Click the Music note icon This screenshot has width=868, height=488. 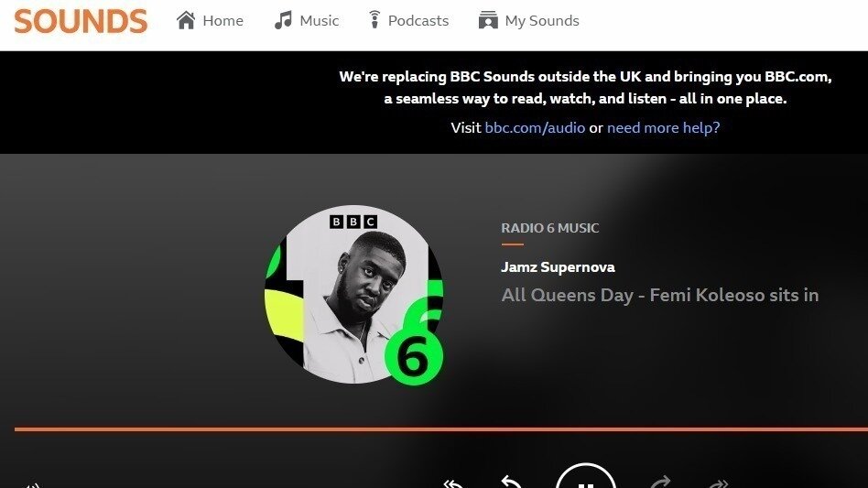[283, 20]
